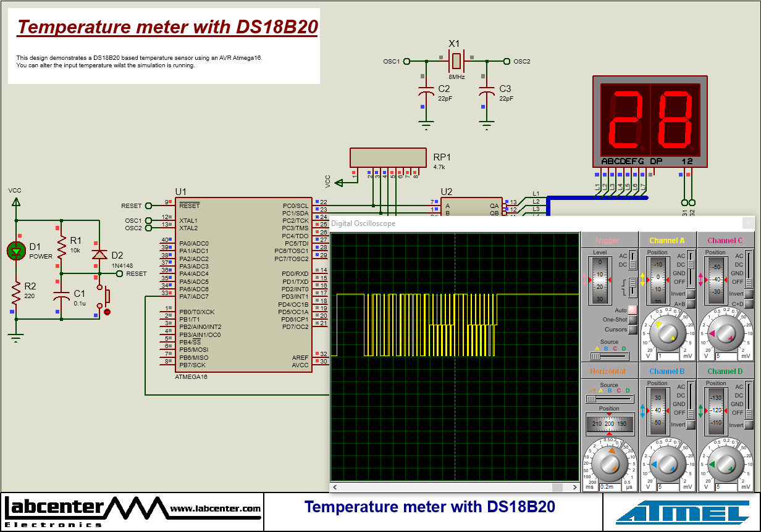Open the www.labcenter.com link
The image size is (761, 532).
[x=216, y=510]
